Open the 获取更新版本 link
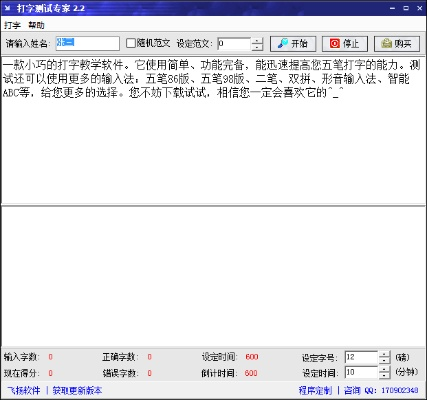 click(x=77, y=390)
